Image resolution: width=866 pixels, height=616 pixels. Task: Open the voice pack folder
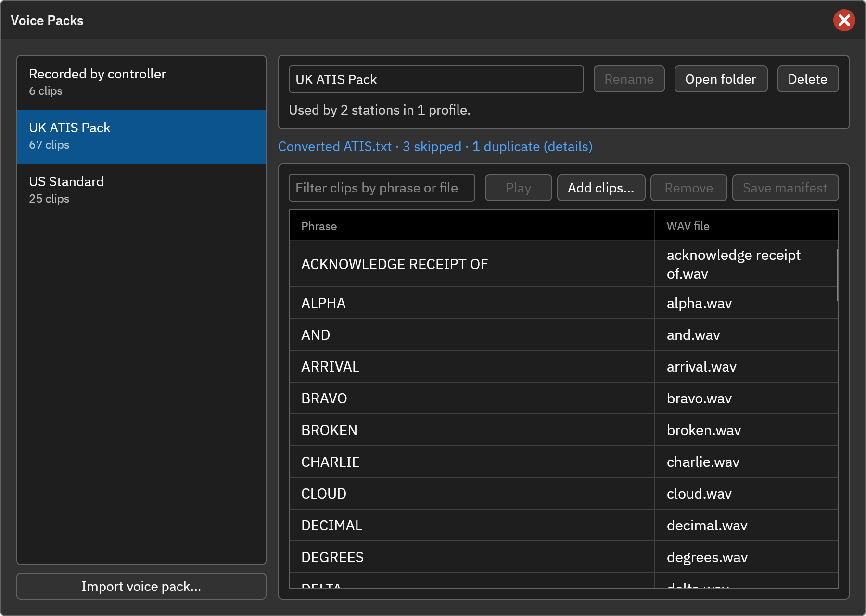(x=721, y=79)
